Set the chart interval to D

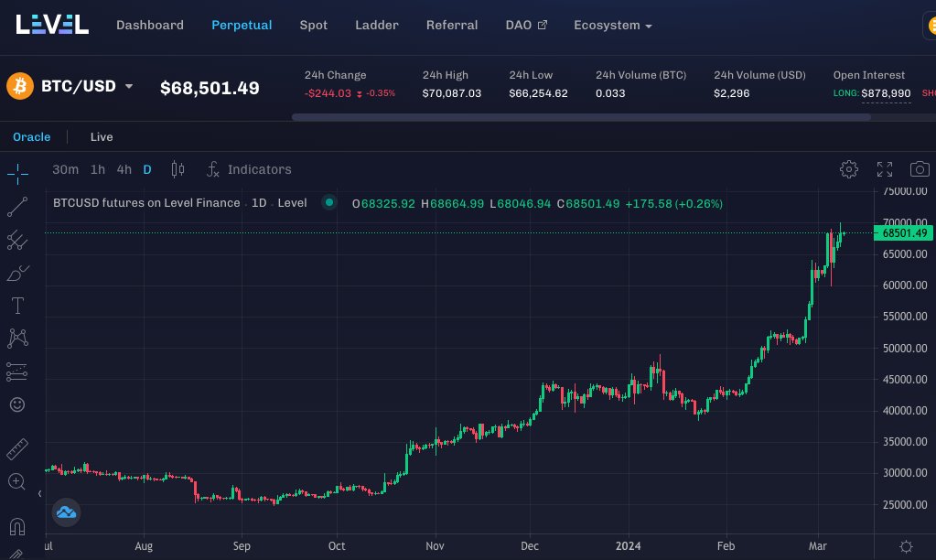pos(147,169)
